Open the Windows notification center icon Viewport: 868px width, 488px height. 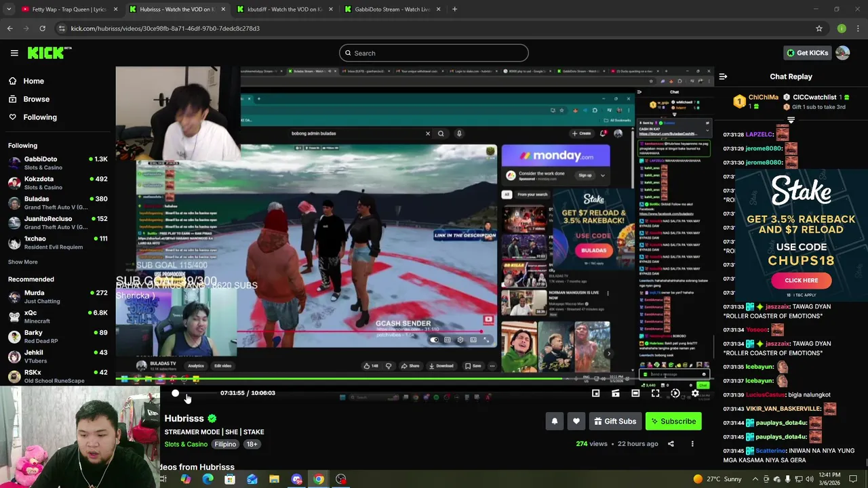point(853,479)
